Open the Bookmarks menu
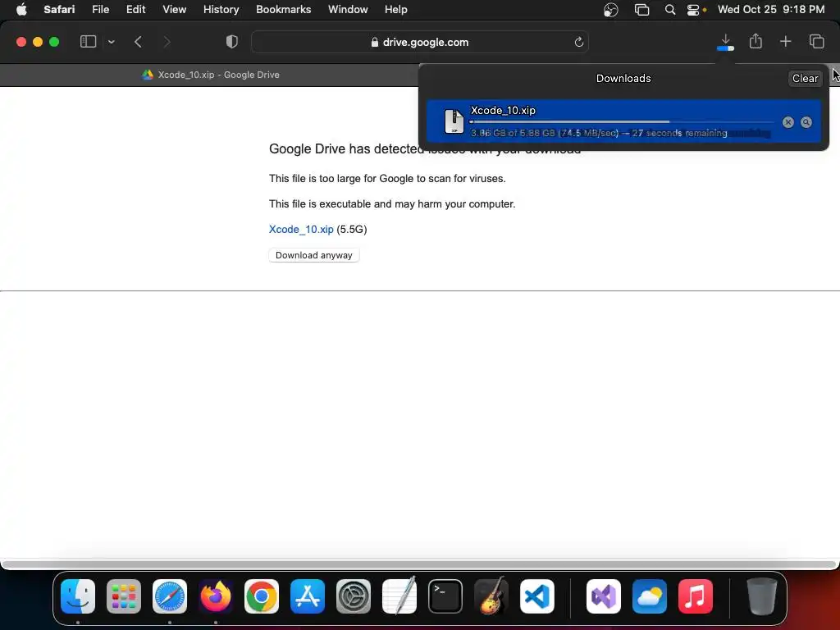 pos(283,10)
